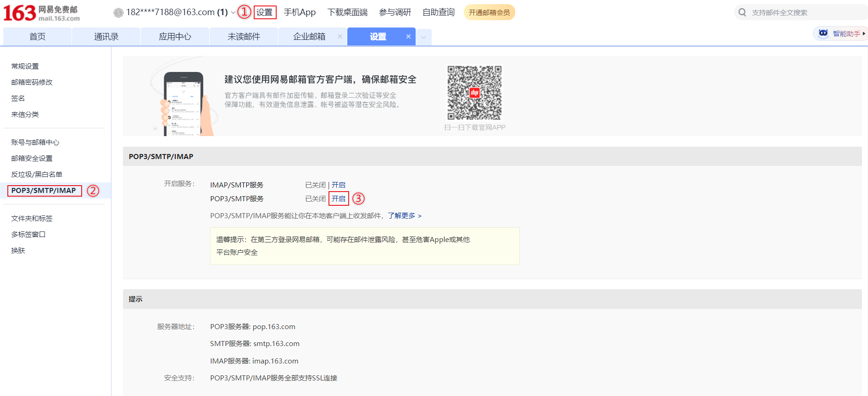The height and width of the screenshot is (396, 868).
Task: Click the 扫一扫下载官网APP caption
Action: (x=475, y=127)
